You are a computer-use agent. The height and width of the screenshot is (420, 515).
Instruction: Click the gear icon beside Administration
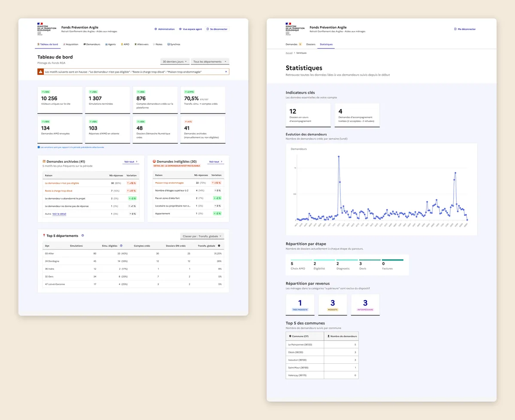[x=156, y=29]
